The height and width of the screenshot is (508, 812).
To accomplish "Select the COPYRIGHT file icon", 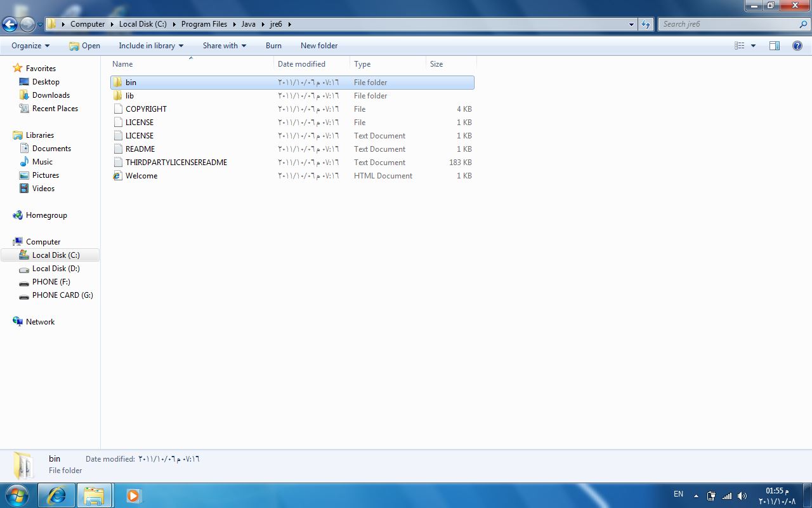I will [117, 109].
